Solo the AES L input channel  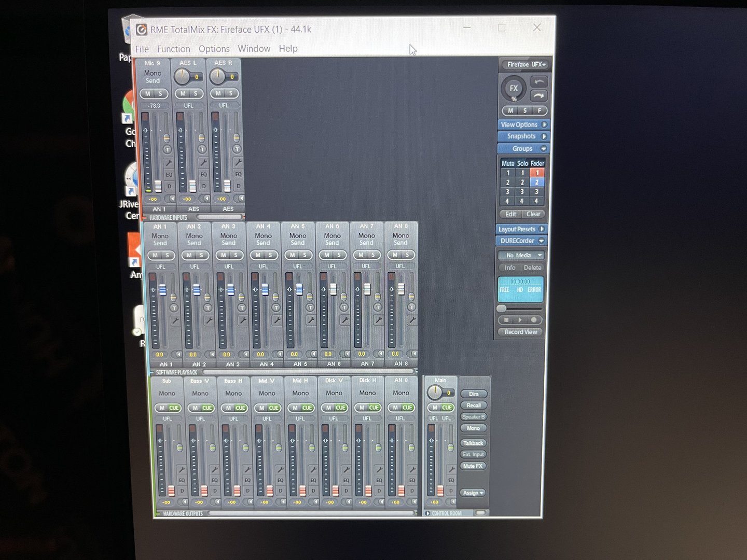coord(196,94)
